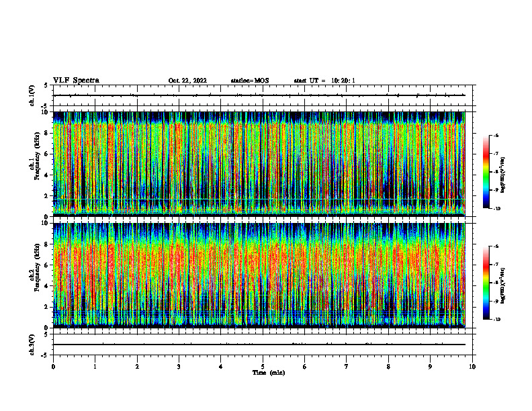The width and height of the screenshot is (532, 411).
Task: Click the "-10" tick on the upper colorbar
Action: click(x=496, y=209)
